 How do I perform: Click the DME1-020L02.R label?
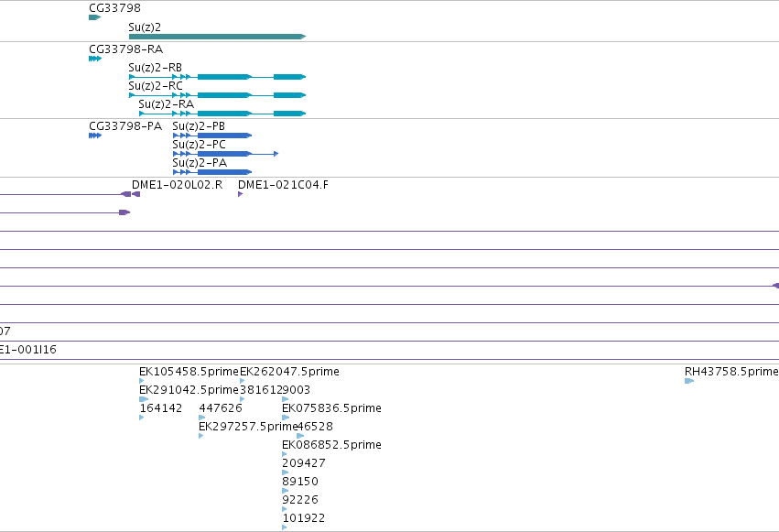177,185
